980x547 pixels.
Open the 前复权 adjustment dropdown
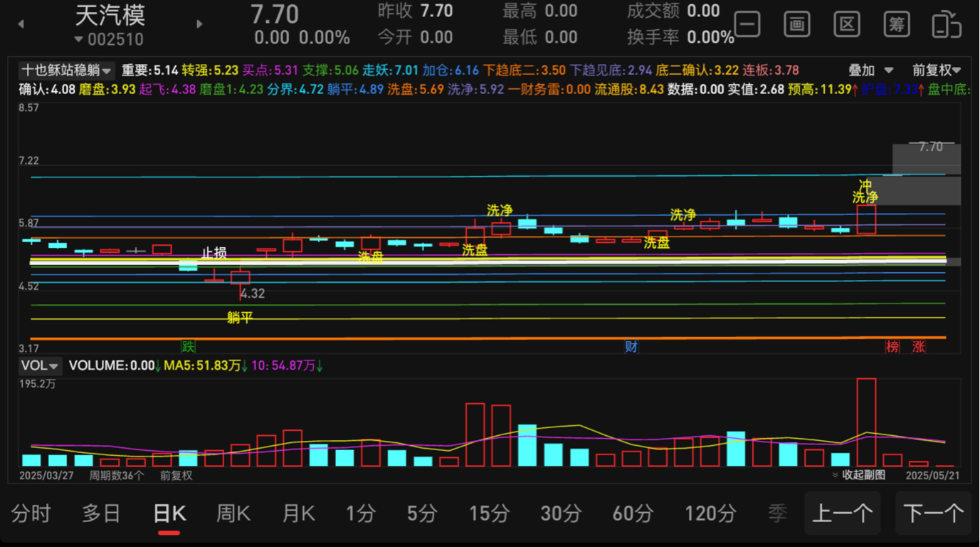(x=937, y=70)
